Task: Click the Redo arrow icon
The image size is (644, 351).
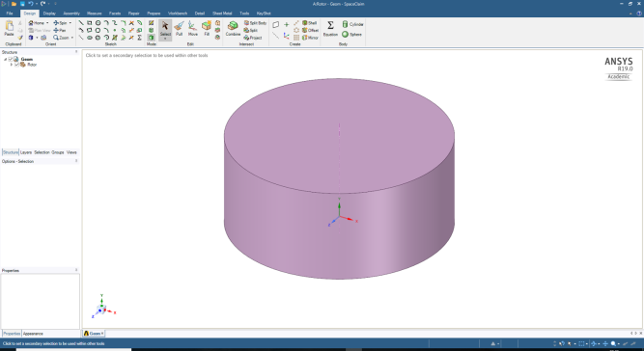Action: [x=42, y=4]
